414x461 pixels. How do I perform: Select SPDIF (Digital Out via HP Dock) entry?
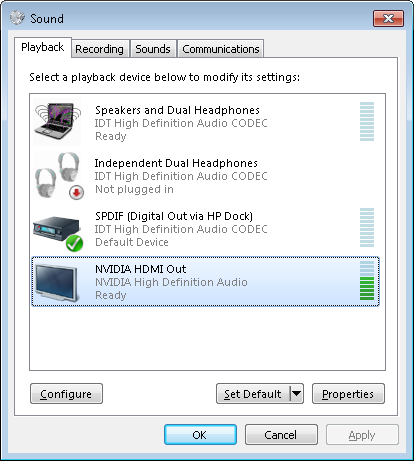(205, 229)
